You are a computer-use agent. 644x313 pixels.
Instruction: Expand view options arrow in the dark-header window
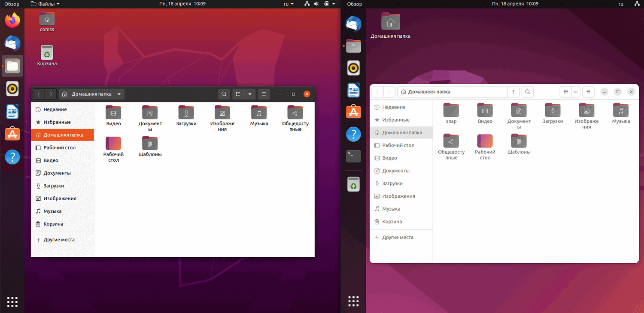[250, 94]
